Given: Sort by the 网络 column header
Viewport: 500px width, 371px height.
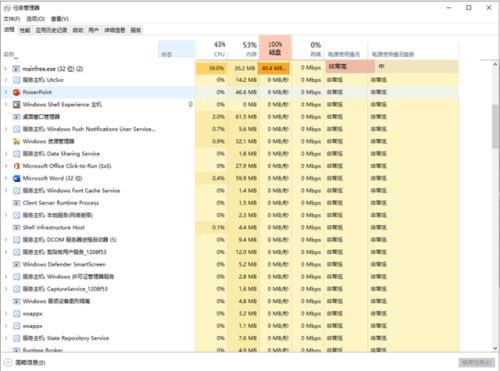Looking at the screenshot, I should [x=308, y=49].
